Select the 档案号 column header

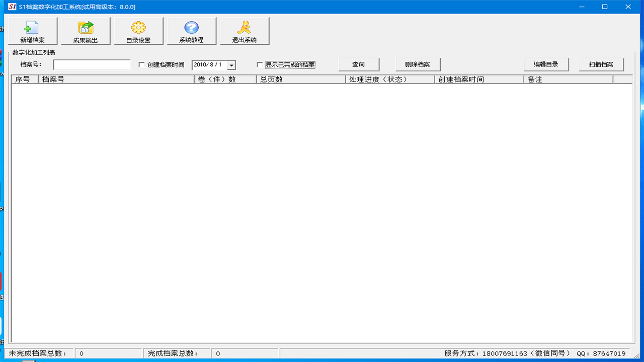pyautogui.click(x=116, y=79)
